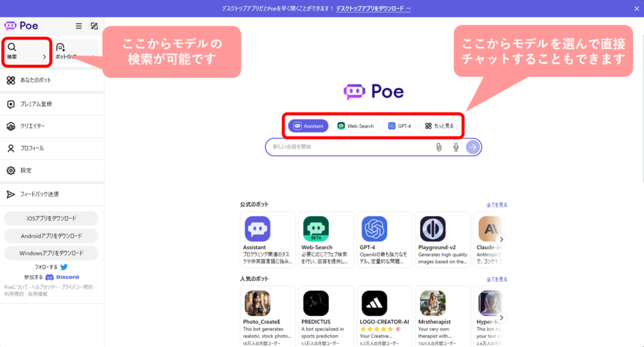Select the GPT-4 model chip
The image size is (644, 347).
coord(399,126)
